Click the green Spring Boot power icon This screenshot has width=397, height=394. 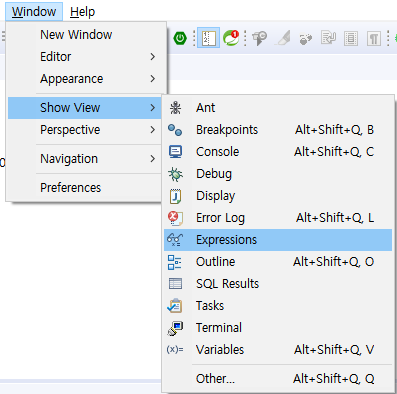pos(180,38)
